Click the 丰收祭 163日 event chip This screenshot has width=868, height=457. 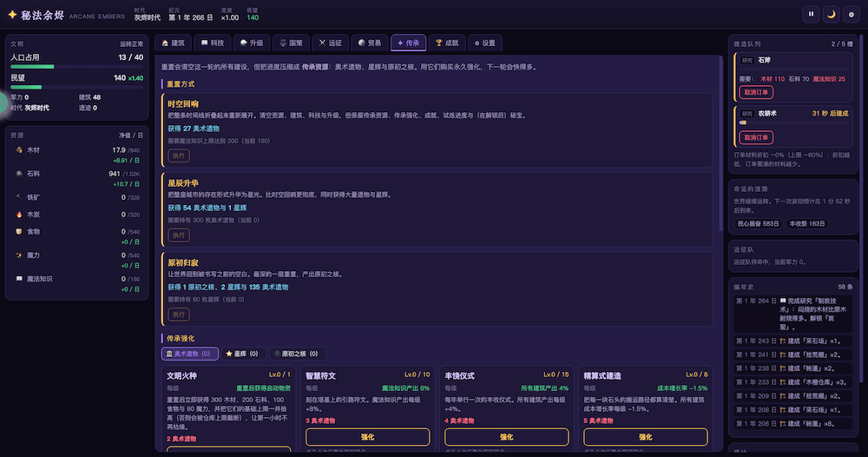click(807, 224)
